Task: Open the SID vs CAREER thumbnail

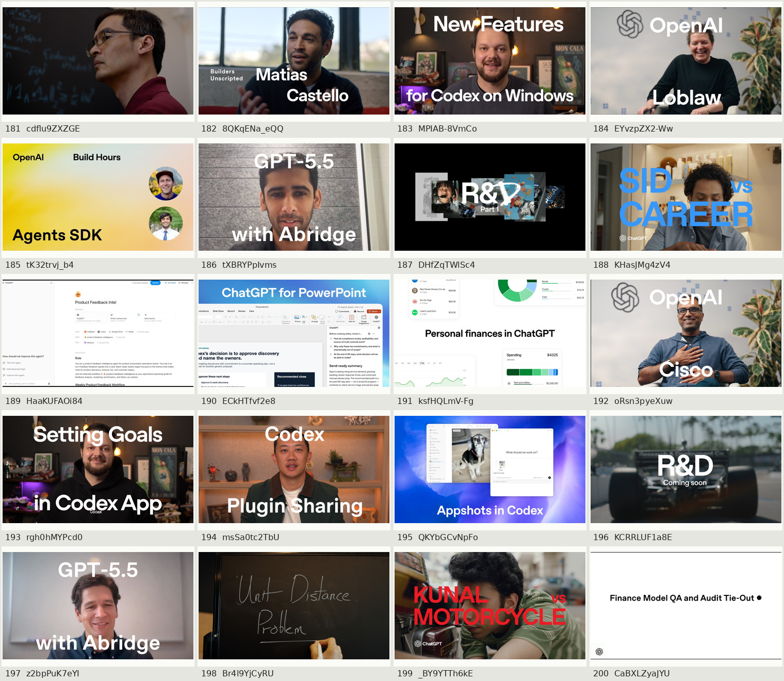Action: pos(686,197)
